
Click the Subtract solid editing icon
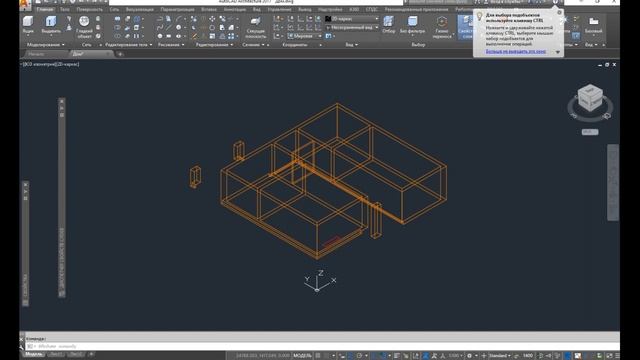point(118,27)
